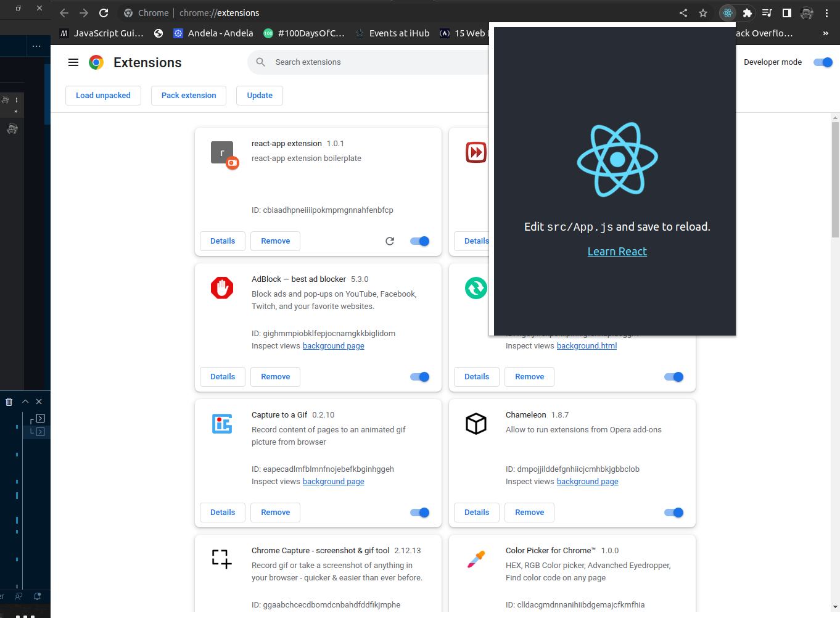Click trash icon in the left panel
840x618 pixels.
point(9,402)
